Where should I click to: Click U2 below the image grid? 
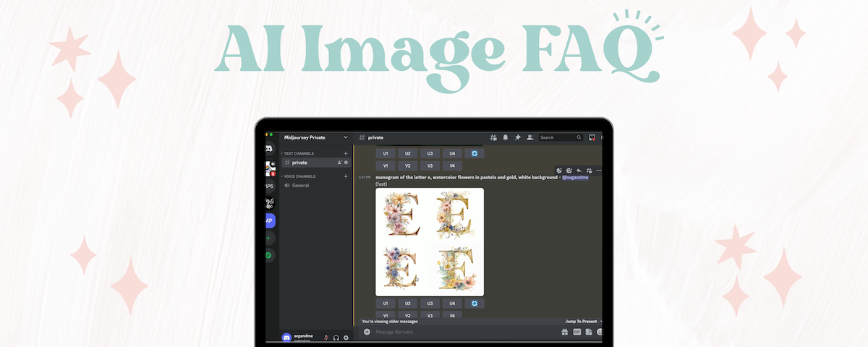coord(408,304)
